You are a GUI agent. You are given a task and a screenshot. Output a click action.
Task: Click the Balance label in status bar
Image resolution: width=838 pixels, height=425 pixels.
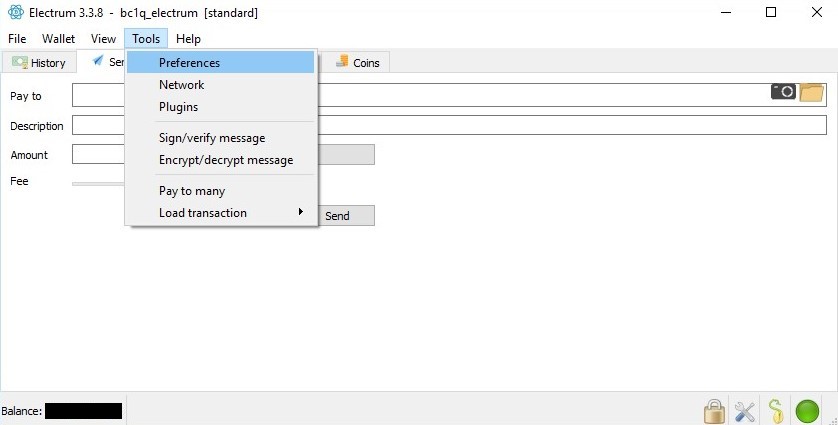22,411
